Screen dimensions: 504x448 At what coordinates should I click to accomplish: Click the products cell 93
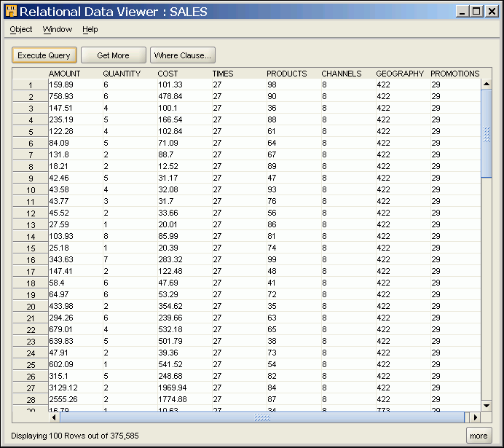pyautogui.click(x=294, y=189)
